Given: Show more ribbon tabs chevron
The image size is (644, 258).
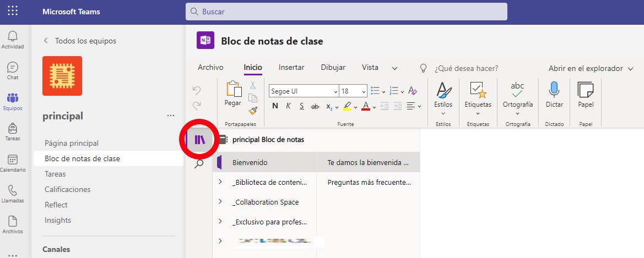Looking at the screenshot, I should [394, 68].
